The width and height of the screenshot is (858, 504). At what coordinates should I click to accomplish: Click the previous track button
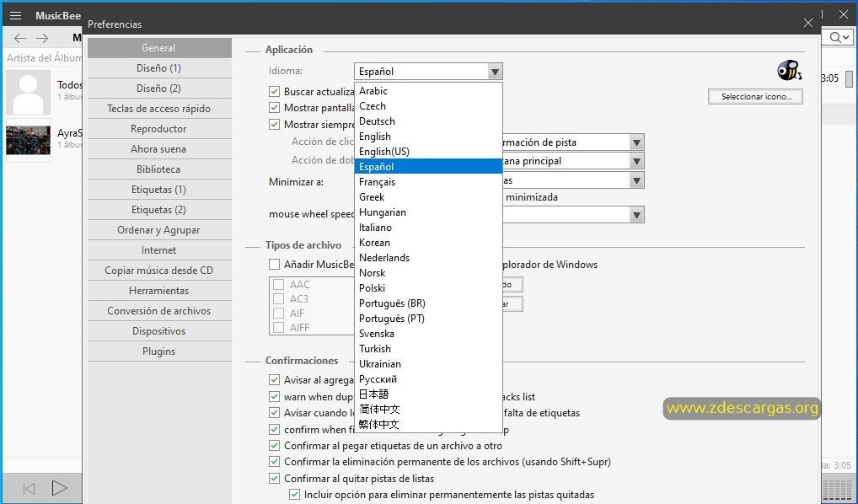point(29,488)
